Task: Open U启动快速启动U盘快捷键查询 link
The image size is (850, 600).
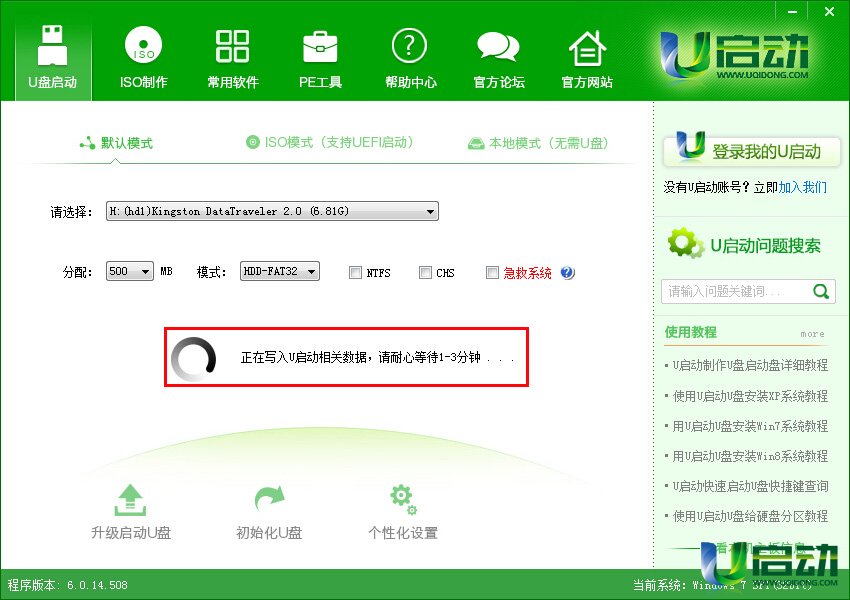Action: 750,486
